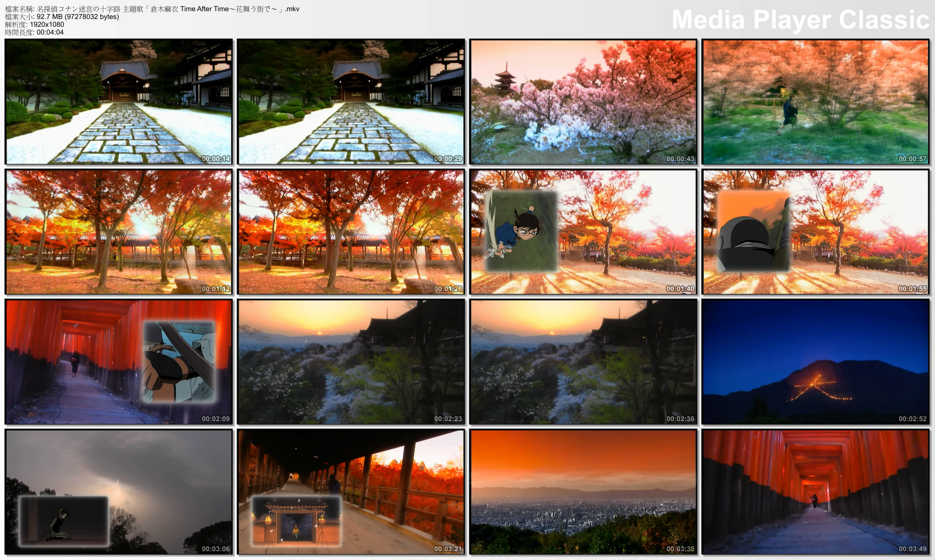Click the blurred running figure thumbnail at 00:00:57
This screenshot has width=935, height=560.
816,102
